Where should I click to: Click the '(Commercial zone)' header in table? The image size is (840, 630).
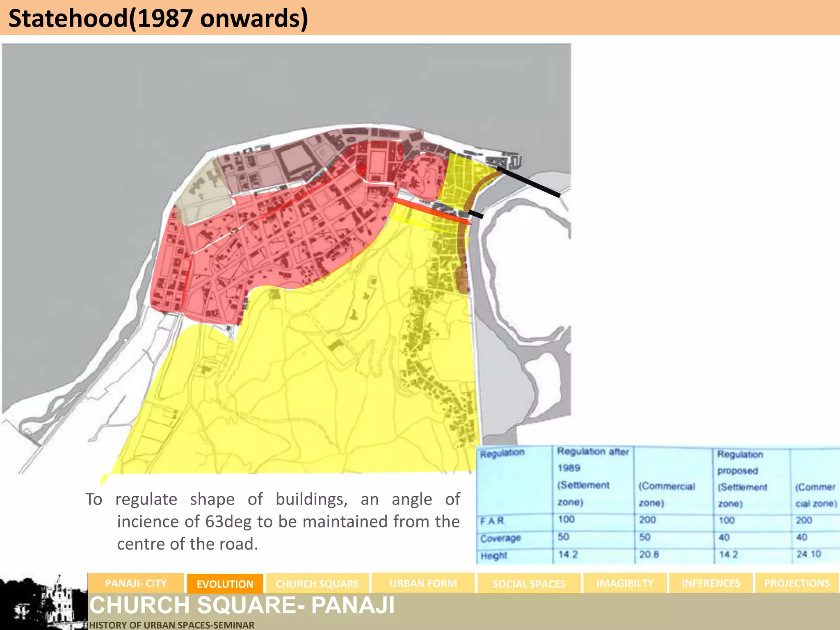coord(667,494)
